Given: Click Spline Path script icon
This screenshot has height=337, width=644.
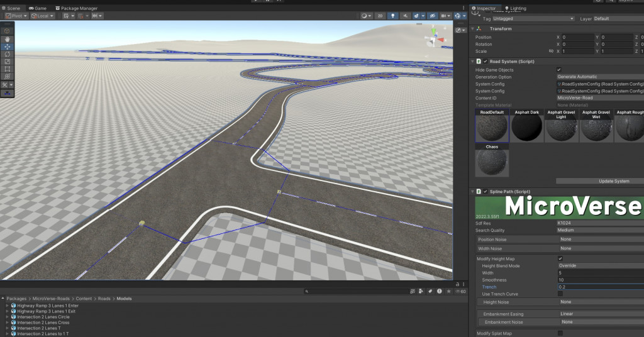Looking at the screenshot, I should pyautogui.click(x=479, y=191).
